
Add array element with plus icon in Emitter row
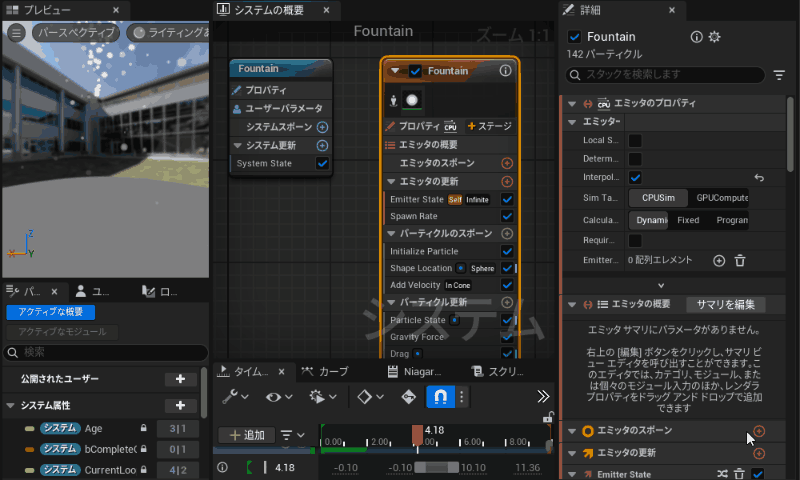tap(718, 260)
